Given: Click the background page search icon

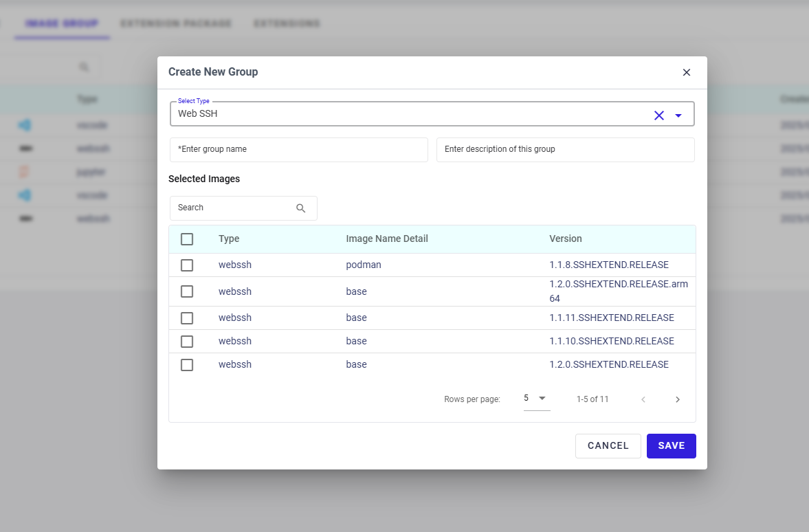Looking at the screenshot, I should point(84,67).
